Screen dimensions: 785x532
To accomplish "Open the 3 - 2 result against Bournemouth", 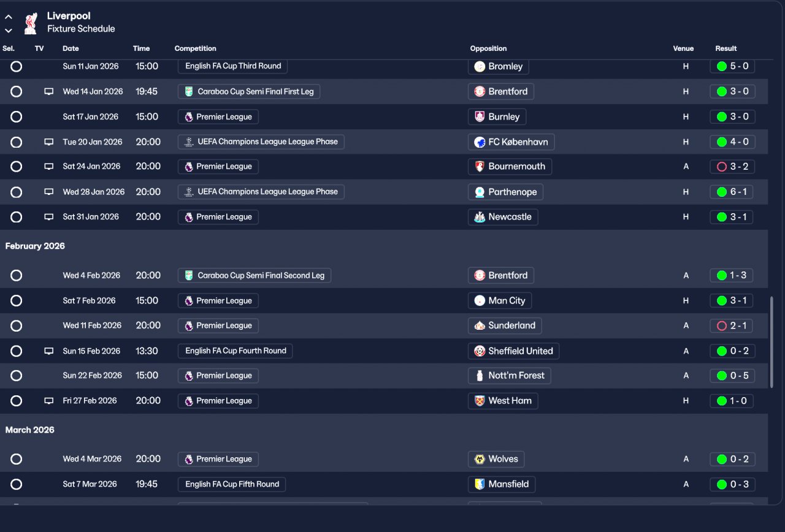I will 732,167.
